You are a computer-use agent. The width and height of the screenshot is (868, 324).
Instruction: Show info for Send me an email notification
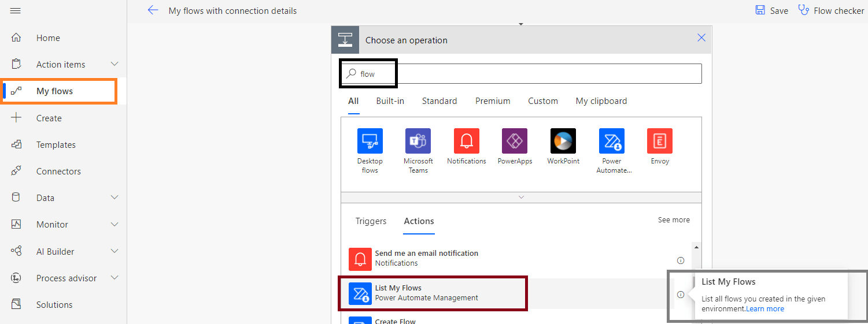(x=680, y=260)
